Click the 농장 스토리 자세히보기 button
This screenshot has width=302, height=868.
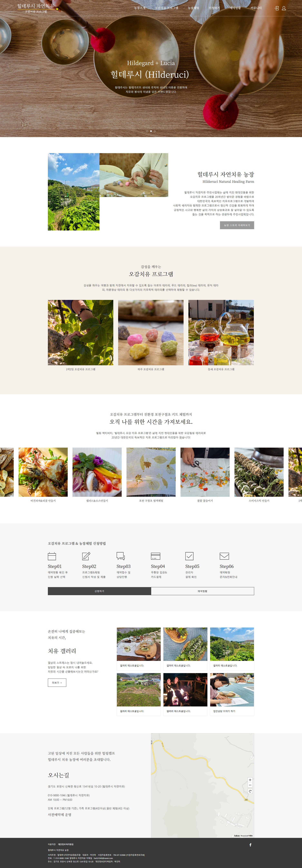pos(237,225)
